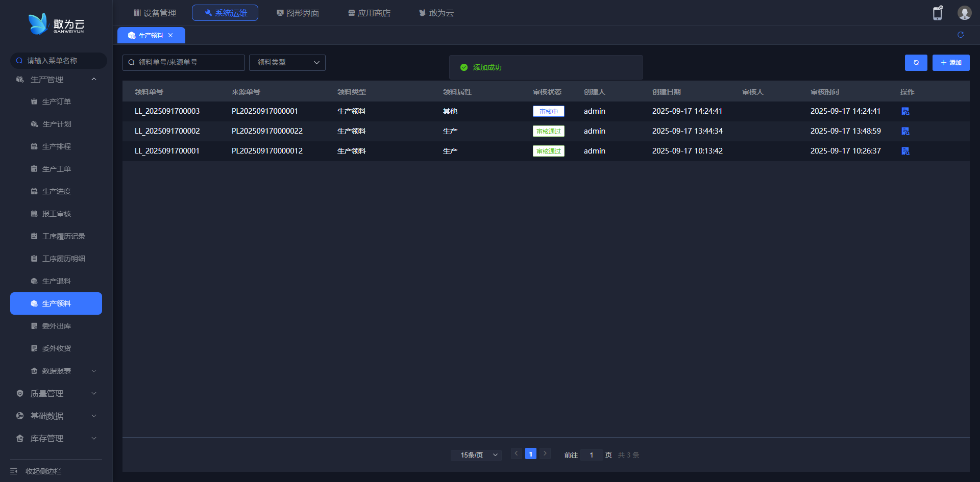980x482 pixels.
Task: Open the 领料类型 dropdown filter
Action: [x=287, y=62]
